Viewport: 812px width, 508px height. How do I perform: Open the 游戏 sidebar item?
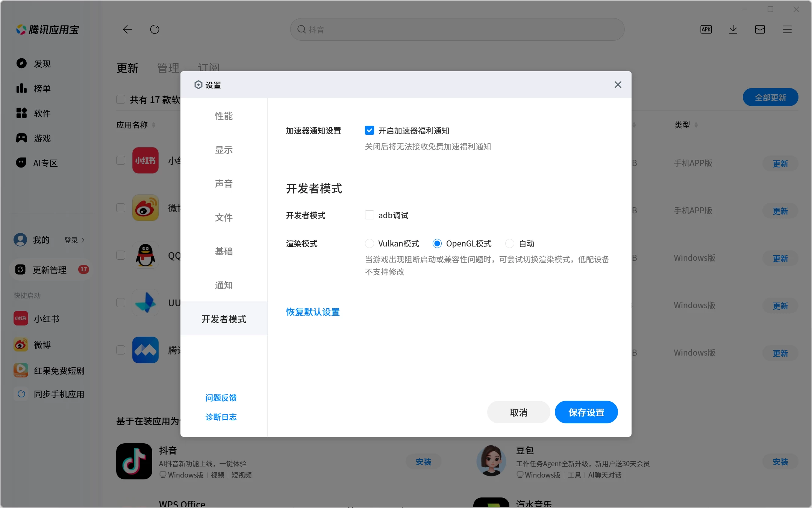[51, 138]
